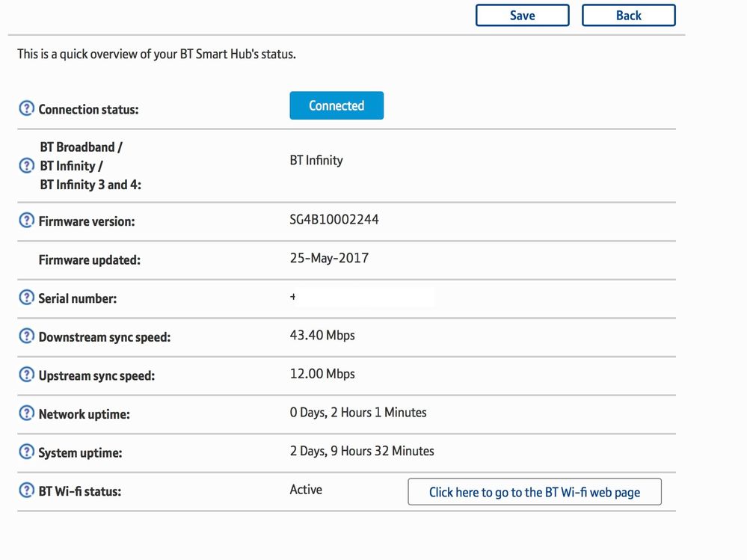Show help for Network uptime

27,413
